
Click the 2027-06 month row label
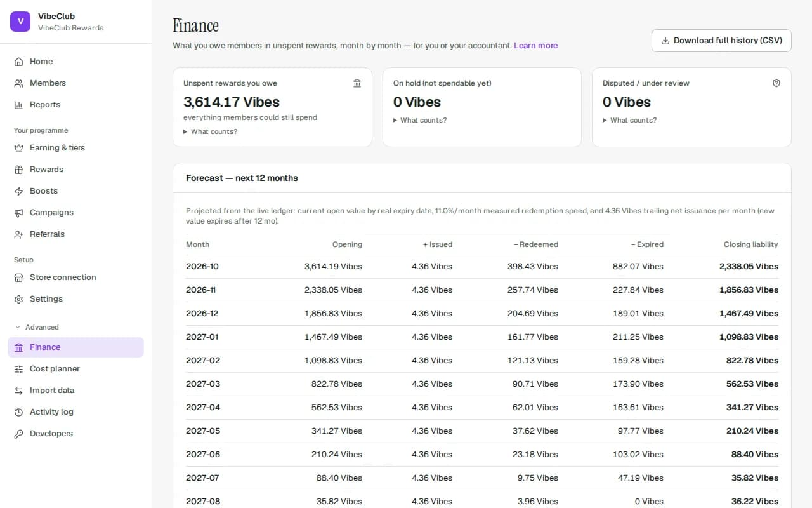pos(203,455)
